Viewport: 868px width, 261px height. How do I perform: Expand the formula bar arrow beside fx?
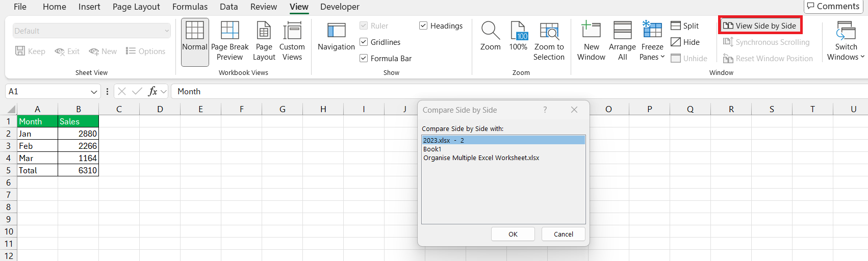164,92
